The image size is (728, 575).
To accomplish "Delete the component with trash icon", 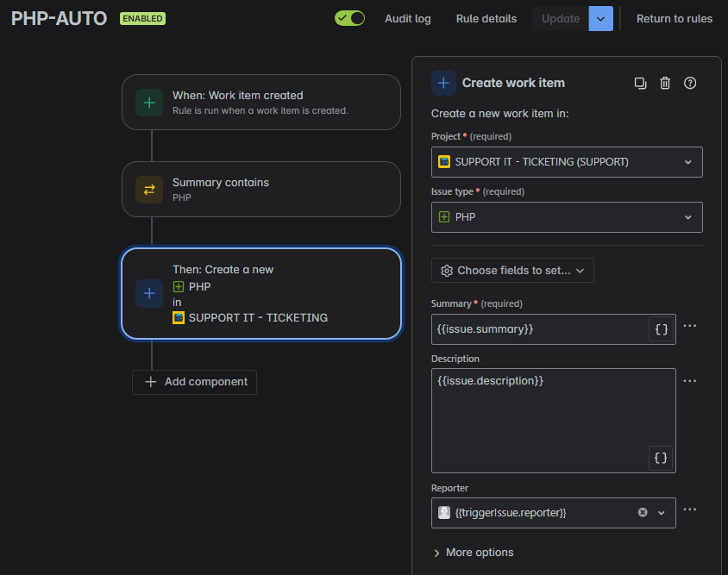I will coord(665,83).
